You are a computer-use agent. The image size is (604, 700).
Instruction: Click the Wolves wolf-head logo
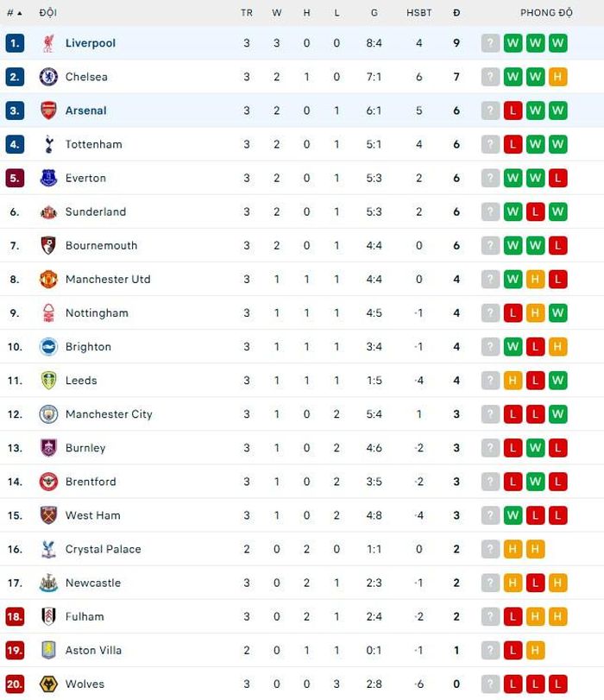point(48,684)
